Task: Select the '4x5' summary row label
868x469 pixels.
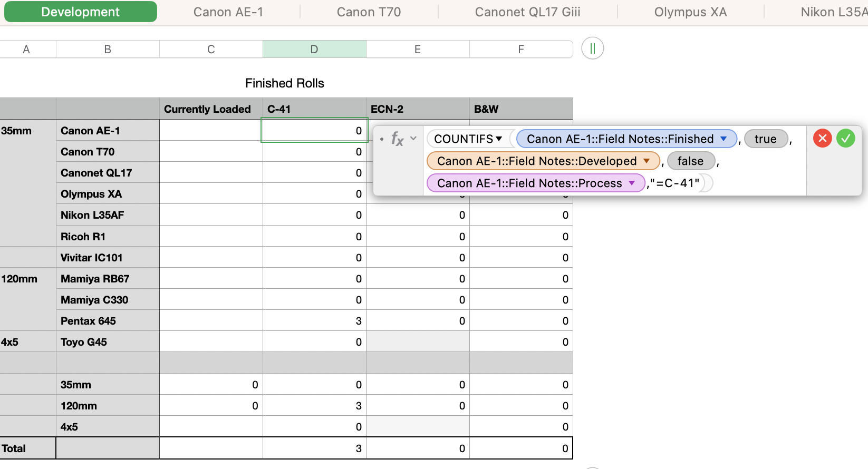Action: (108, 426)
